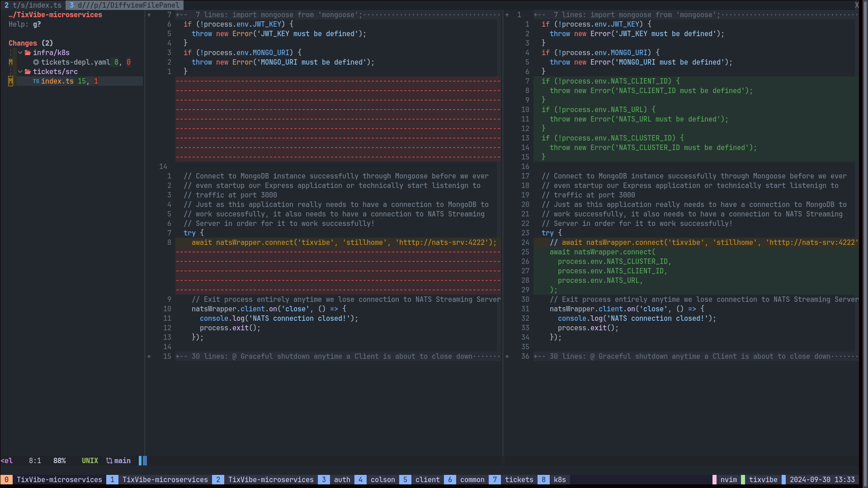Switch to the t/s/index.ts tab
Screen dimensions: 868x488
pyautogui.click(x=33, y=5)
